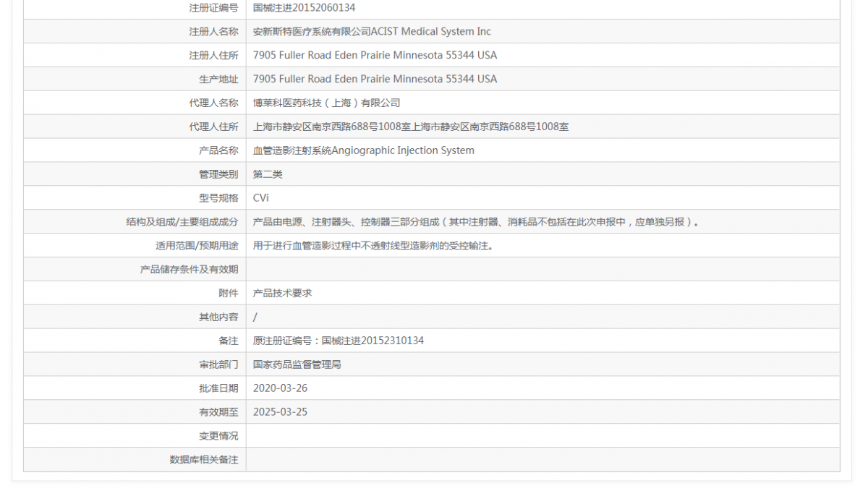Select the 产品储存条件及有效期 label

[x=189, y=269]
